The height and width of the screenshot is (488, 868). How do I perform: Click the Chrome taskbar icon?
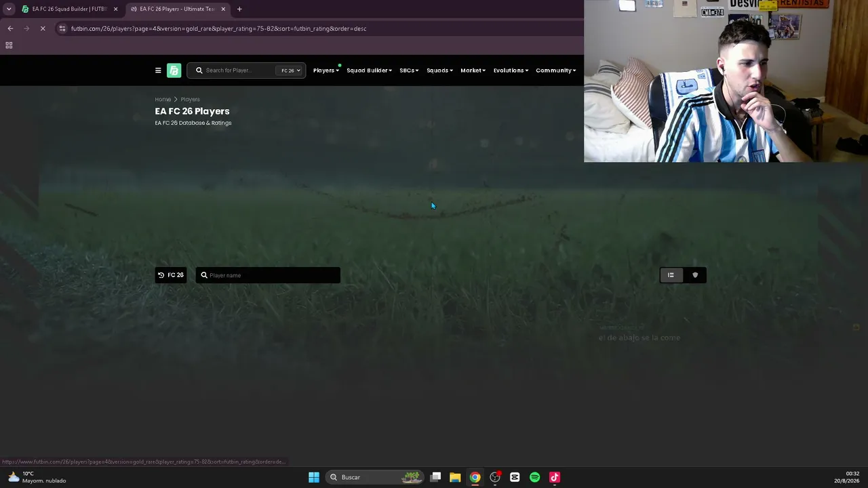(475, 477)
